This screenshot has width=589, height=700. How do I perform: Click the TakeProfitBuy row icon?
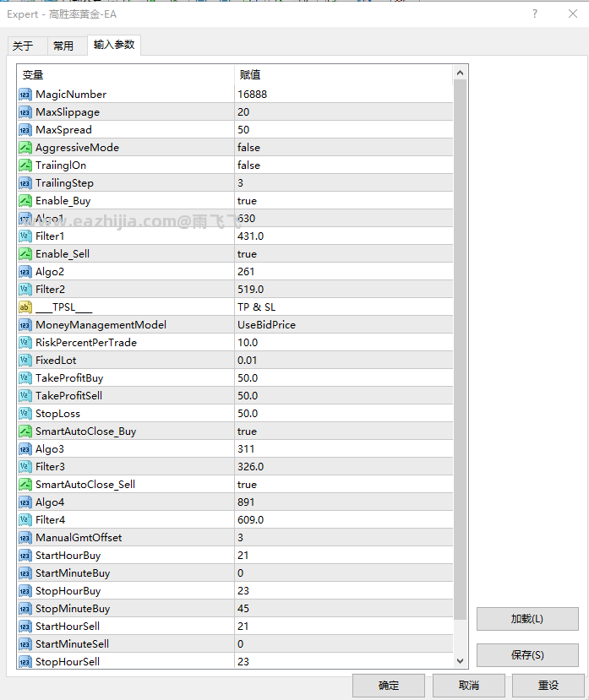click(x=25, y=378)
